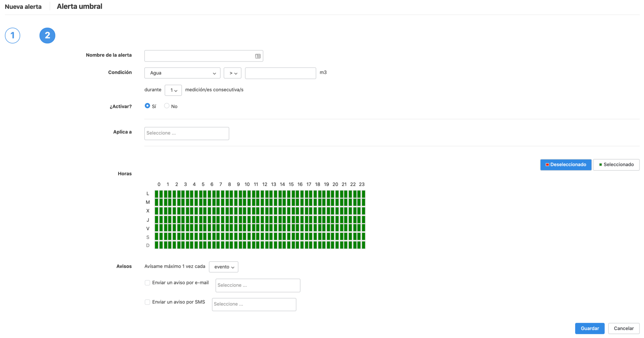Screen dimensions: 644x338
Task: Click the D day row label
Action: pyautogui.click(x=148, y=245)
